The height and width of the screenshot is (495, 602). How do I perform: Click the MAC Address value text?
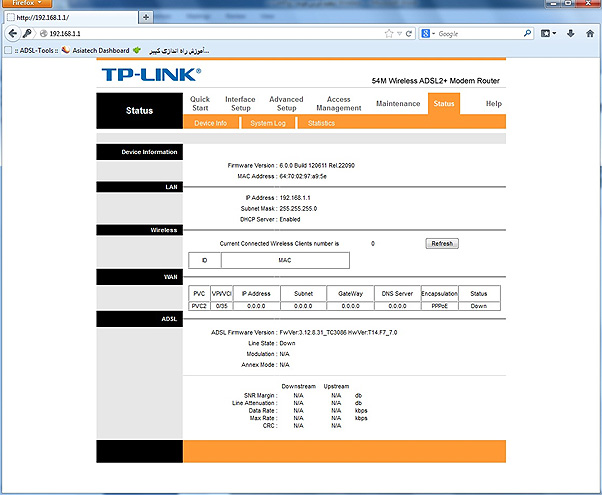tap(303, 176)
